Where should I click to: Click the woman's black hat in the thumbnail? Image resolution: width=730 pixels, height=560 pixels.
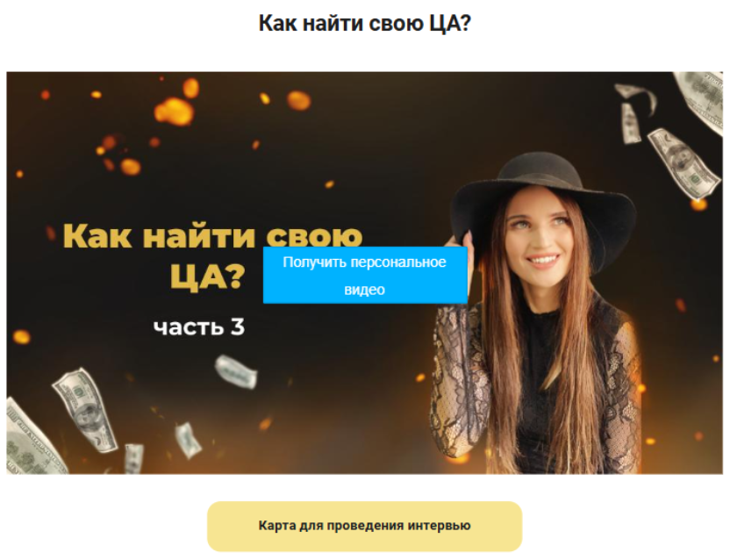pos(543,194)
